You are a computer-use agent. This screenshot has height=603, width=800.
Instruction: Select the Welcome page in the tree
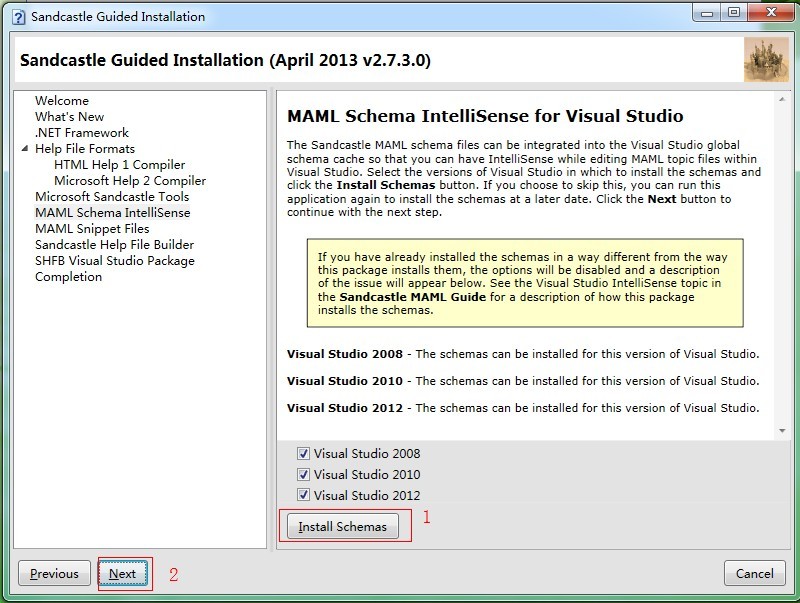[x=62, y=100]
